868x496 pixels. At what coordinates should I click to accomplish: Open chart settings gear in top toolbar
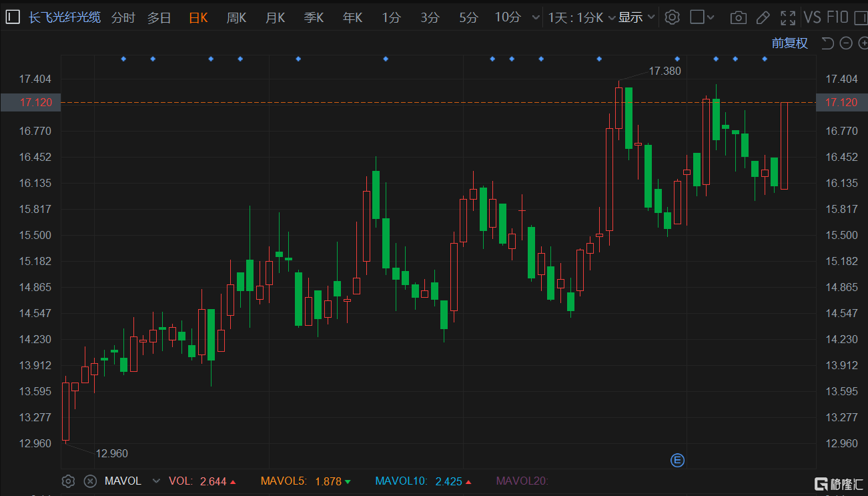[673, 17]
